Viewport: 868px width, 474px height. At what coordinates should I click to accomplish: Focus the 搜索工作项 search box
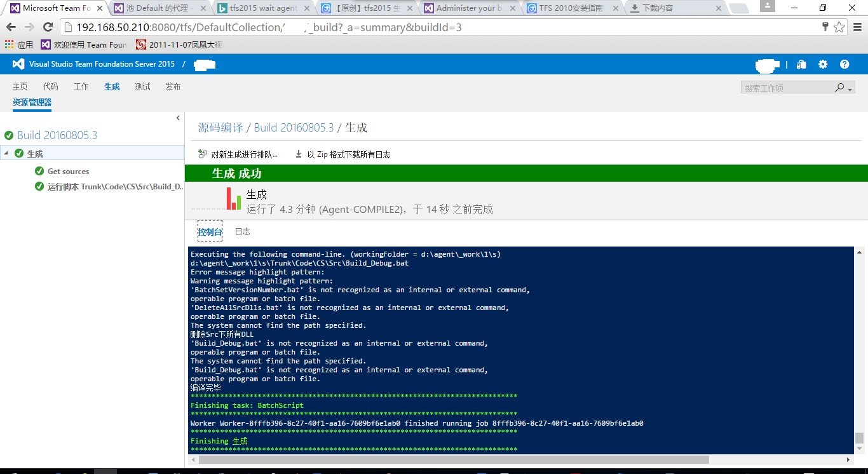pyautogui.click(x=787, y=88)
